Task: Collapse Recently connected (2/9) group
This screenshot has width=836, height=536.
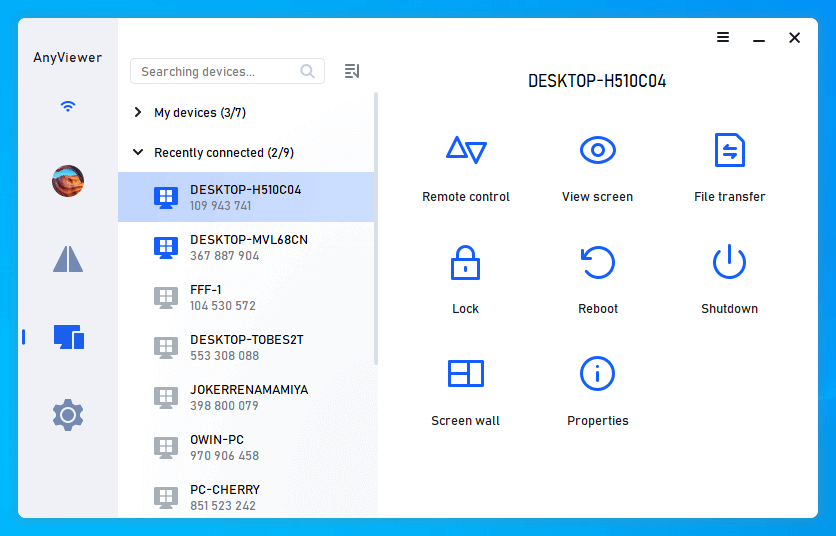Action: (138, 152)
